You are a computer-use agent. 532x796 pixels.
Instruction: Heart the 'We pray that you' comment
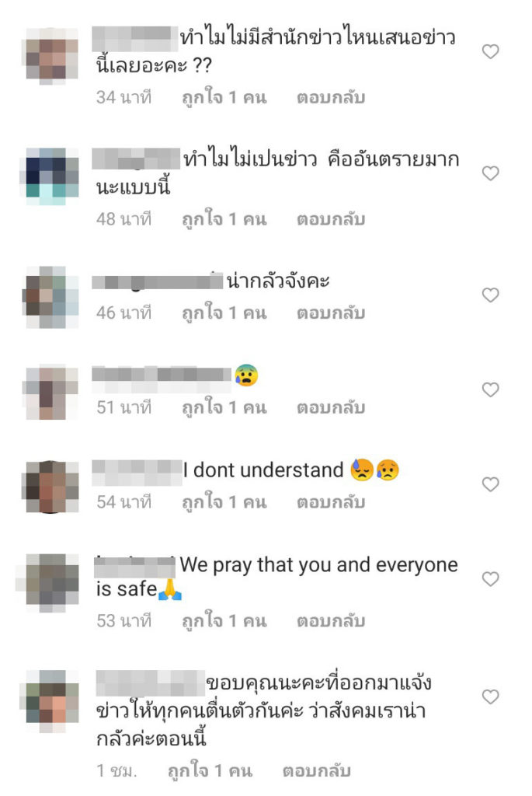point(490,578)
